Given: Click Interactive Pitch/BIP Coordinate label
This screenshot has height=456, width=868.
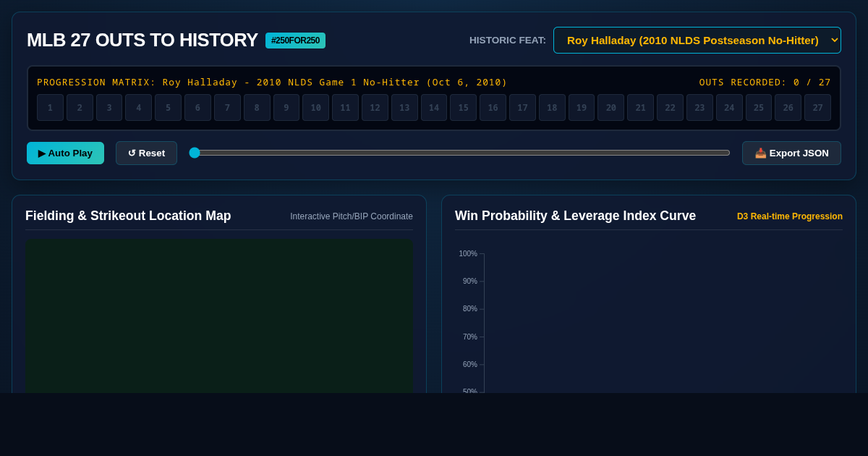Looking at the screenshot, I should 352,216.
